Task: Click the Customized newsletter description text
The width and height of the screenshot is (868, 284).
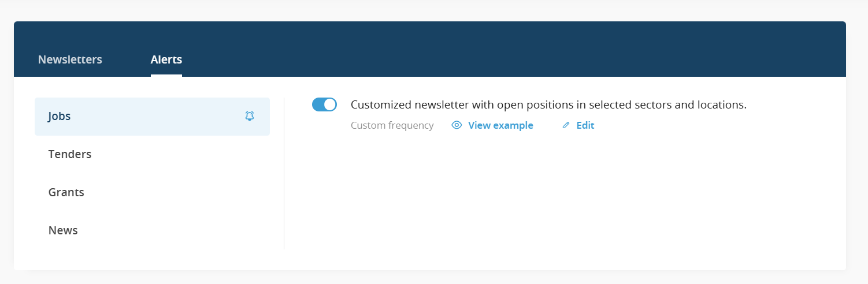Action: point(548,105)
